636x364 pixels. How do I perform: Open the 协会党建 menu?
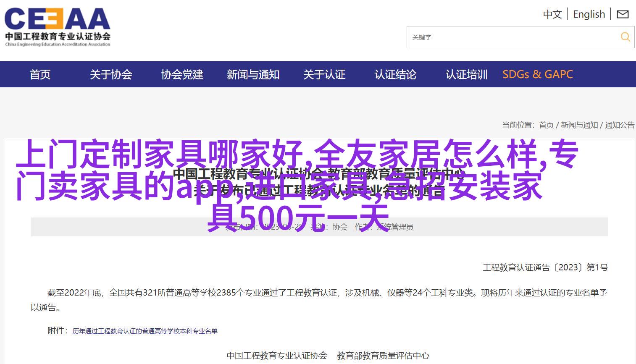[182, 75]
